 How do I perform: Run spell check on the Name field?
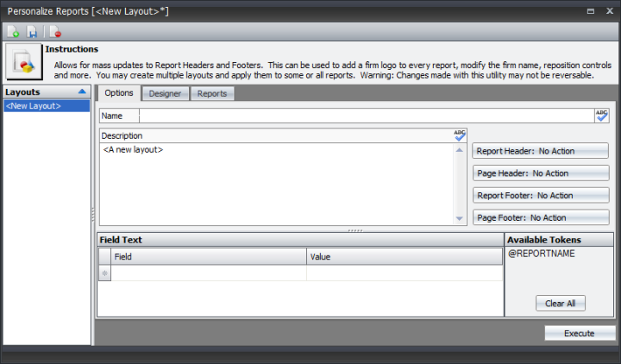(601, 116)
